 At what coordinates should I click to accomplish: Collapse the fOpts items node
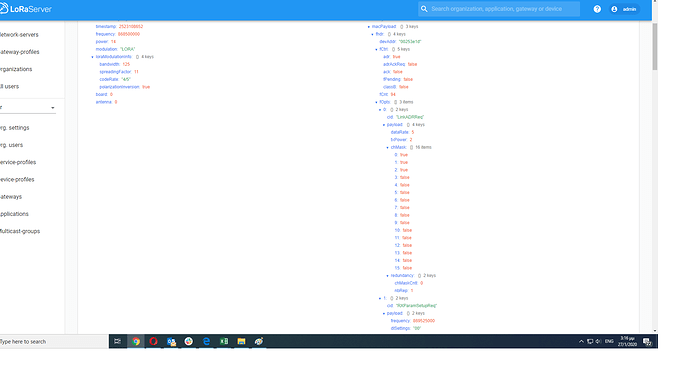click(376, 102)
